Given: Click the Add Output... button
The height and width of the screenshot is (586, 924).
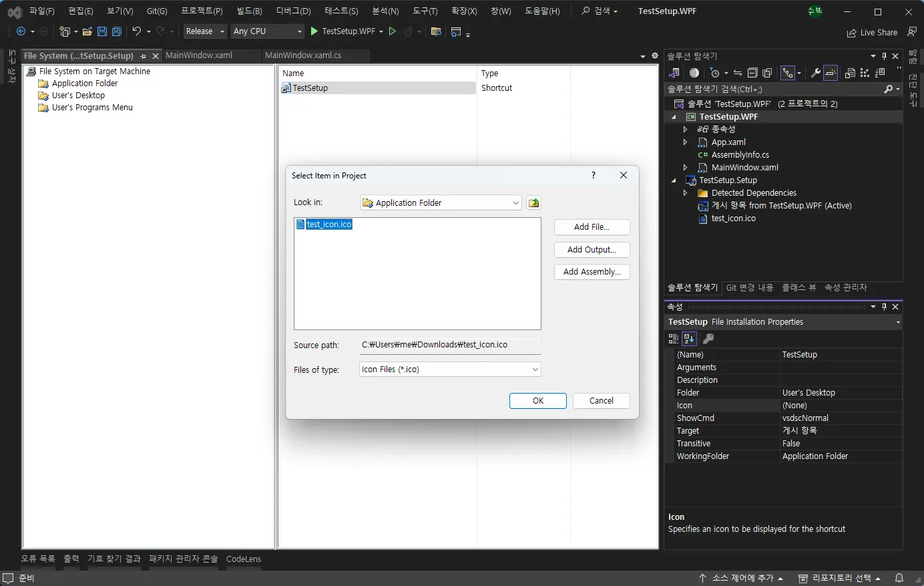Looking at the screenshot, I should (x=592, y=250).
